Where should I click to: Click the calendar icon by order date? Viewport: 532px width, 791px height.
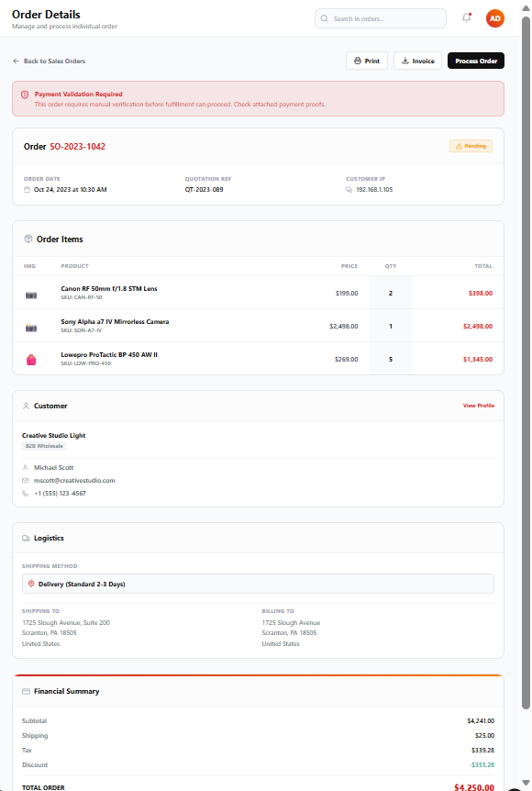point(27,190)
